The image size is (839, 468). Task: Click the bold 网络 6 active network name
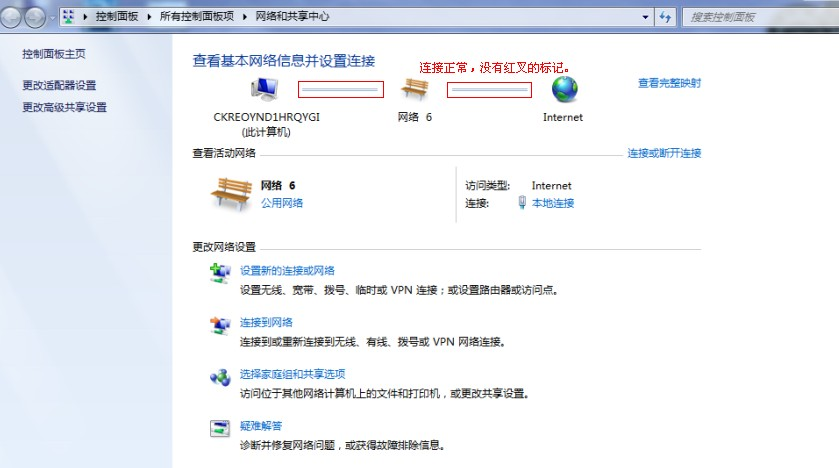pos(278,186)
